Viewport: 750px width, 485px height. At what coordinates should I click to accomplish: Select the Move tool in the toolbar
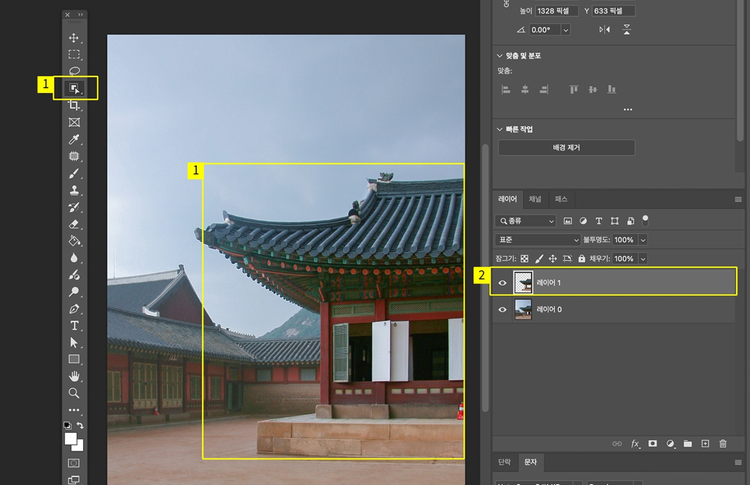pyautogui.click(x=74, y=38)
